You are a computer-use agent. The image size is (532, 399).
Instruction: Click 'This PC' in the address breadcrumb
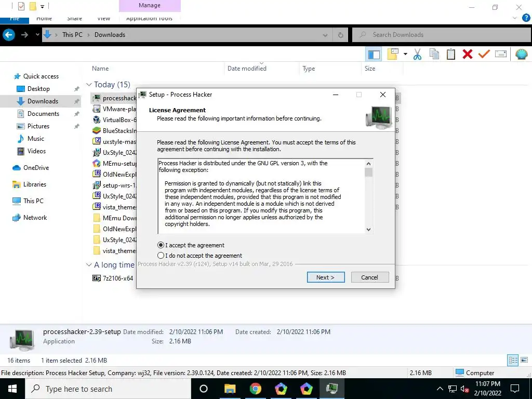(72, 35)
